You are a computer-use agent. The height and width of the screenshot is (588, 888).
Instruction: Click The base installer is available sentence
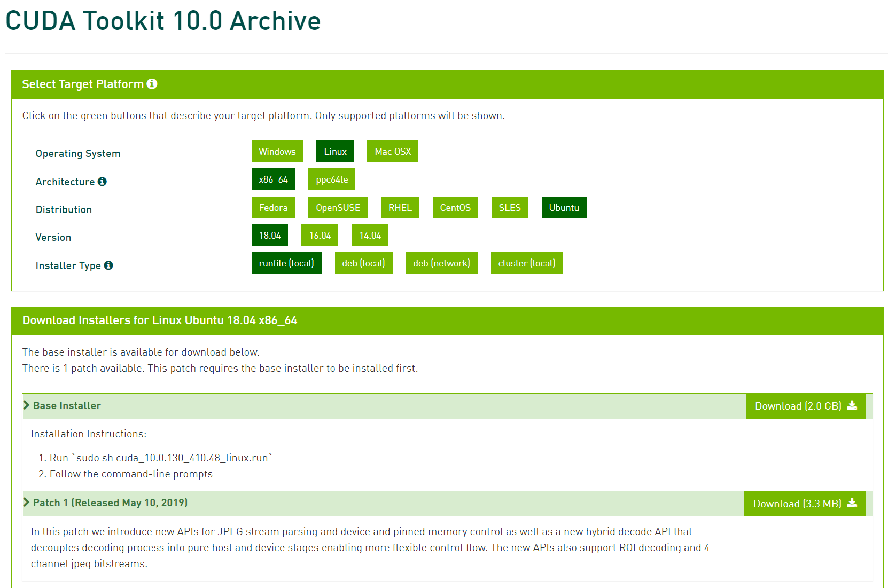coord(141,352)
